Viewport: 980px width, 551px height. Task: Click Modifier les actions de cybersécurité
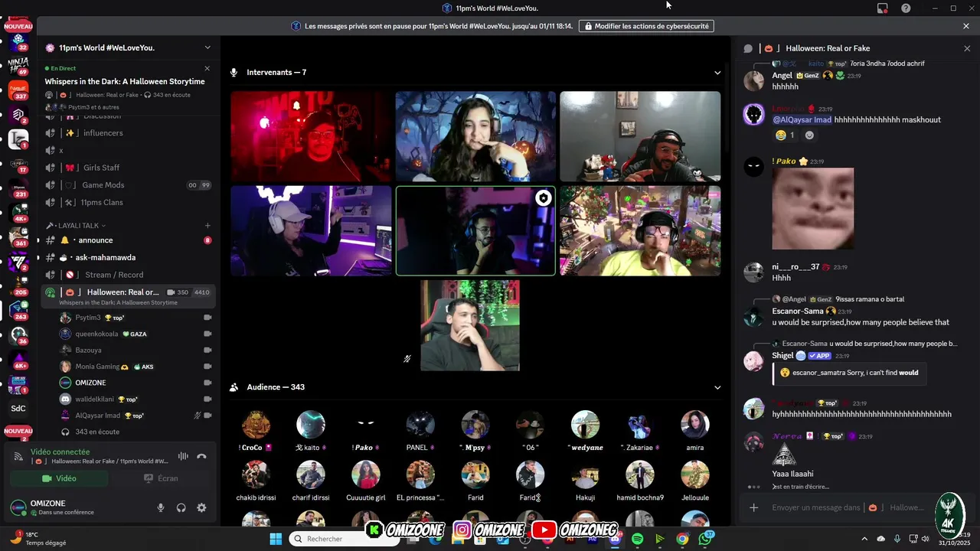(646, 26)
